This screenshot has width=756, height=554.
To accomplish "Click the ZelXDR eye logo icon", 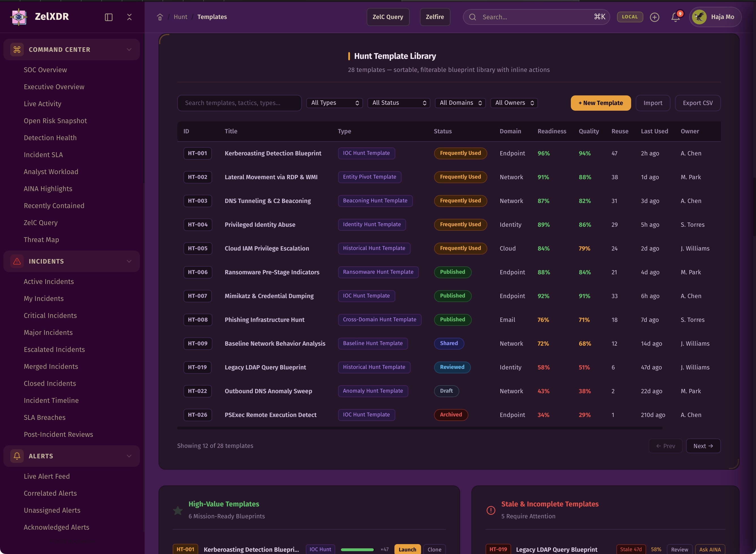I will tap(19, 17).
